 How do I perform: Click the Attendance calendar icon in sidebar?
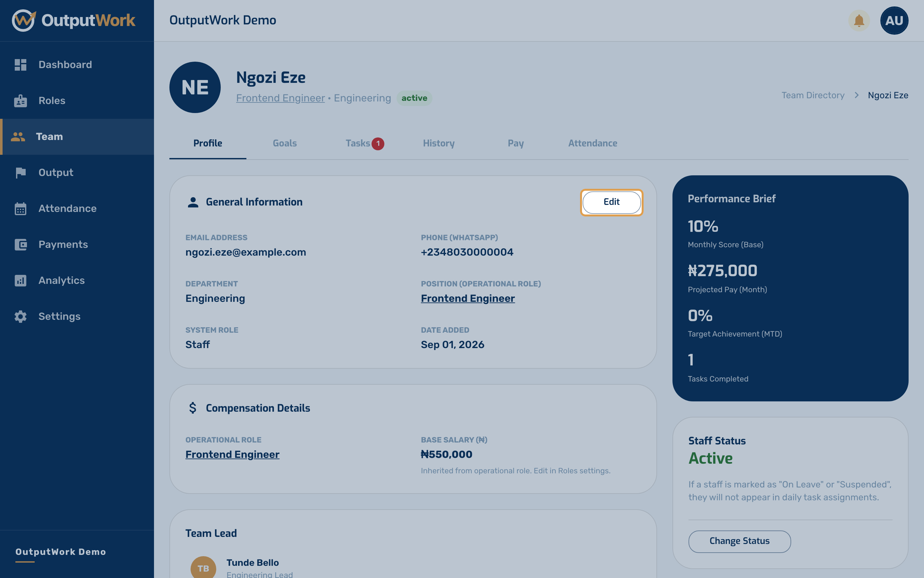point(21,209)
